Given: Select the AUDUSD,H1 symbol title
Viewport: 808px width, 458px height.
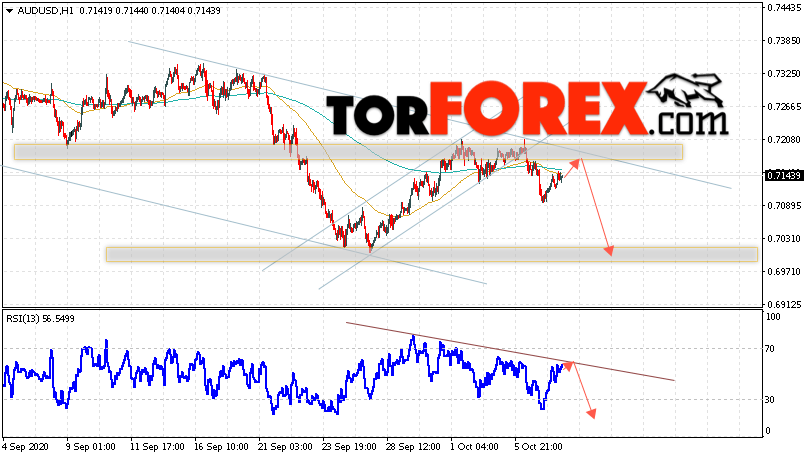Looking at the screenshot, I should click(46, 11).
